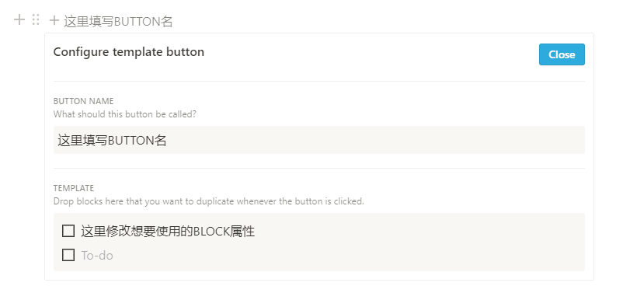The height and width of the screenshot is (300, 644).
Task: Click the 这里填写BUTTON名 template button label
Action: click(x=118, y=21)
